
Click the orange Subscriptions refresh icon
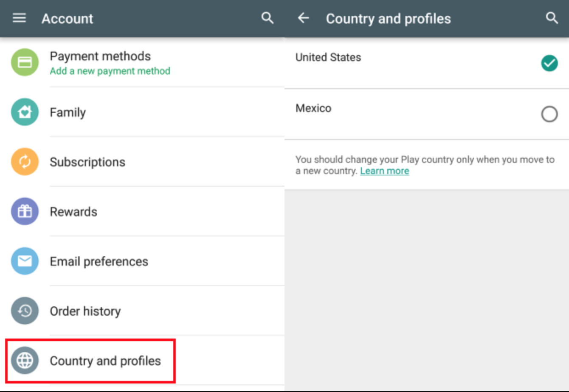[x=25, y=162]
